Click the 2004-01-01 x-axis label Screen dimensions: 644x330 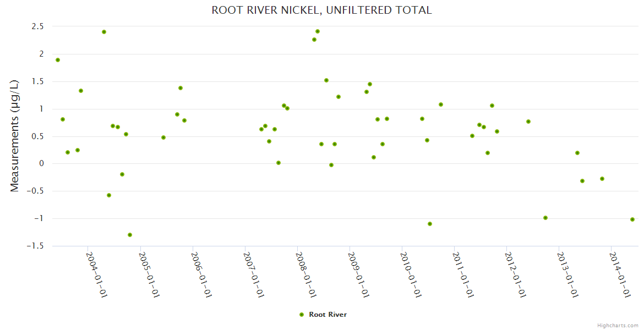tap(97, 274)
